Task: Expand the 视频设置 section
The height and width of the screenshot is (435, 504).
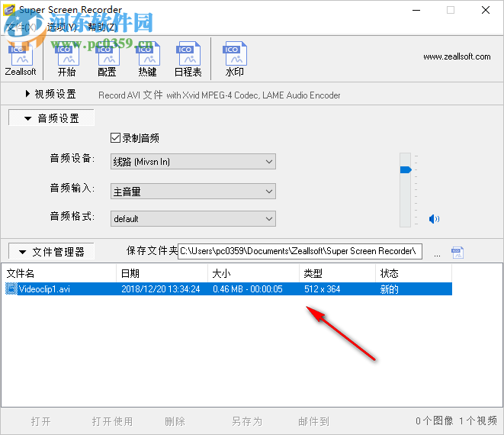Action: [51, 95]
